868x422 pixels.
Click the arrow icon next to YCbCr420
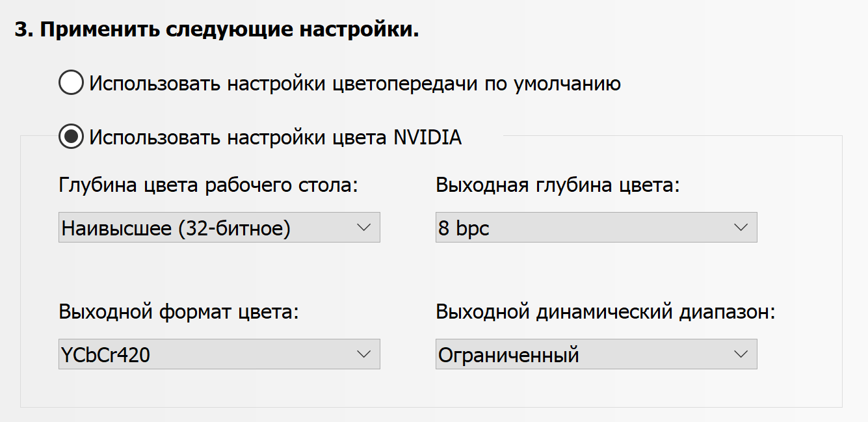pyautogui.click(x=363, y=354)
